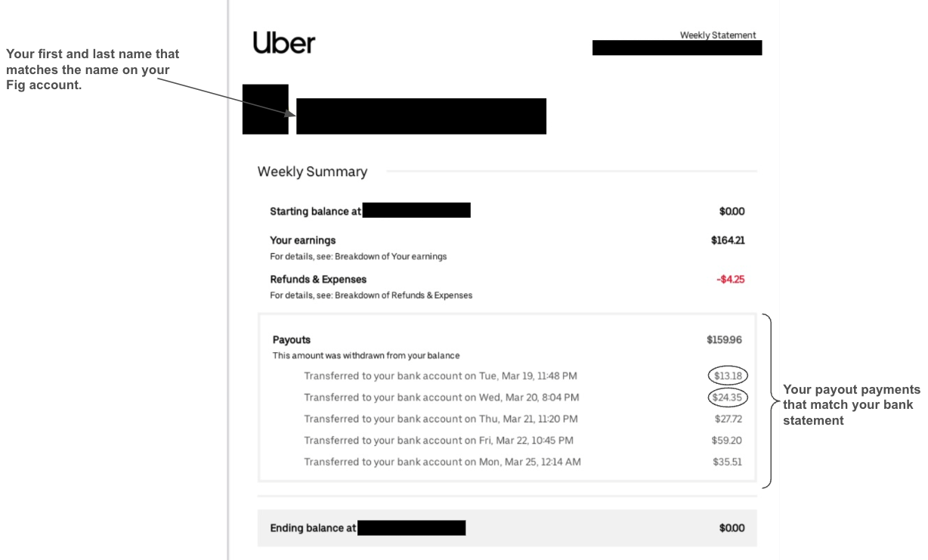
Task: Click the $159.96 payouts total
Action: (x=724, y=340)
